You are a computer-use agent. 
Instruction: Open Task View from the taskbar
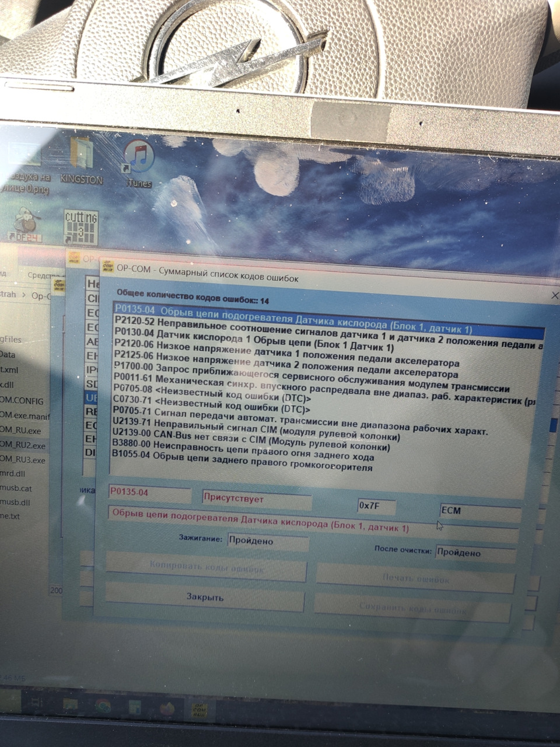click(36, 702)
